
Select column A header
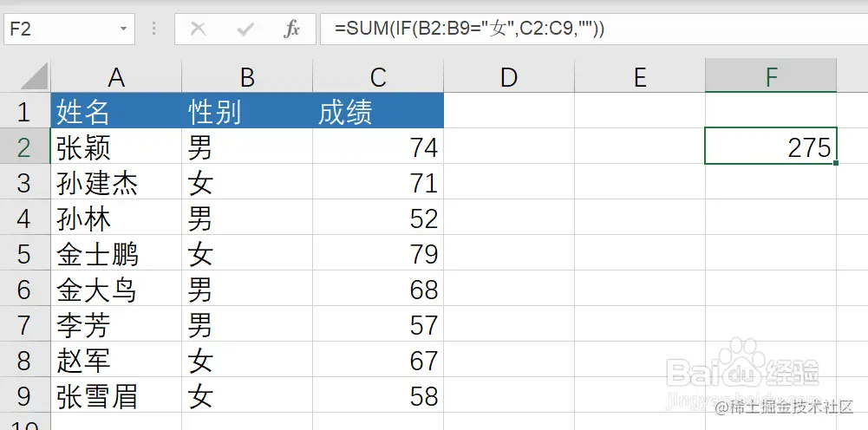pos(116,76)
